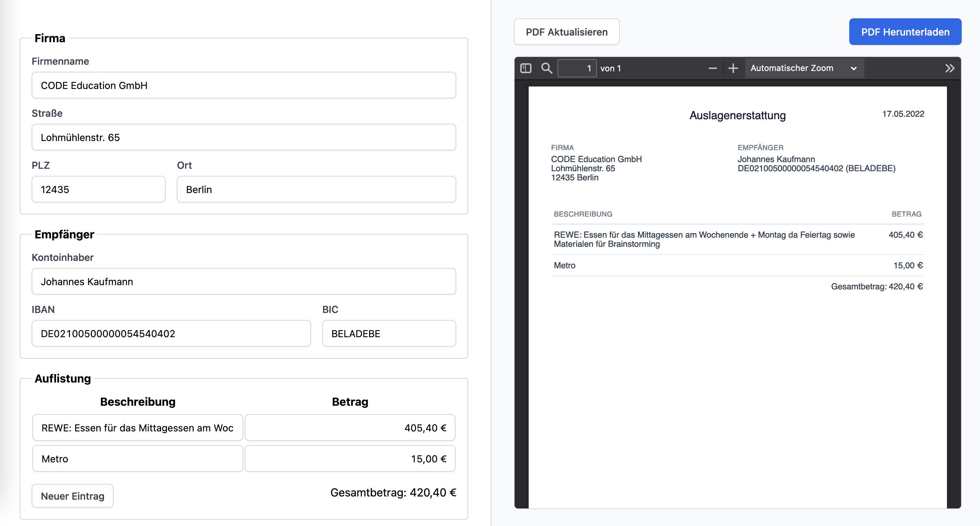Click the 405,40 € amount field
The height and width of the screenshot is (526, 980).
[350, 428]
